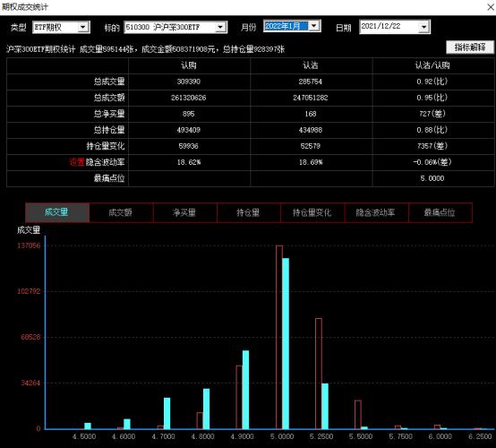Click call open interest value 493409
The image size is (496, 448).
(189, 130)
